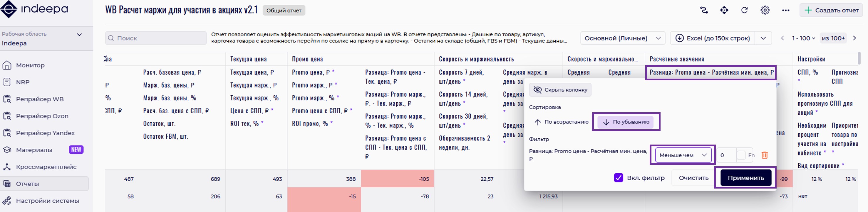The image size is (868, 212).
Task: Click the vertical scrollbar at table edge
Action: pyautogui.click(x=859, y=58)
